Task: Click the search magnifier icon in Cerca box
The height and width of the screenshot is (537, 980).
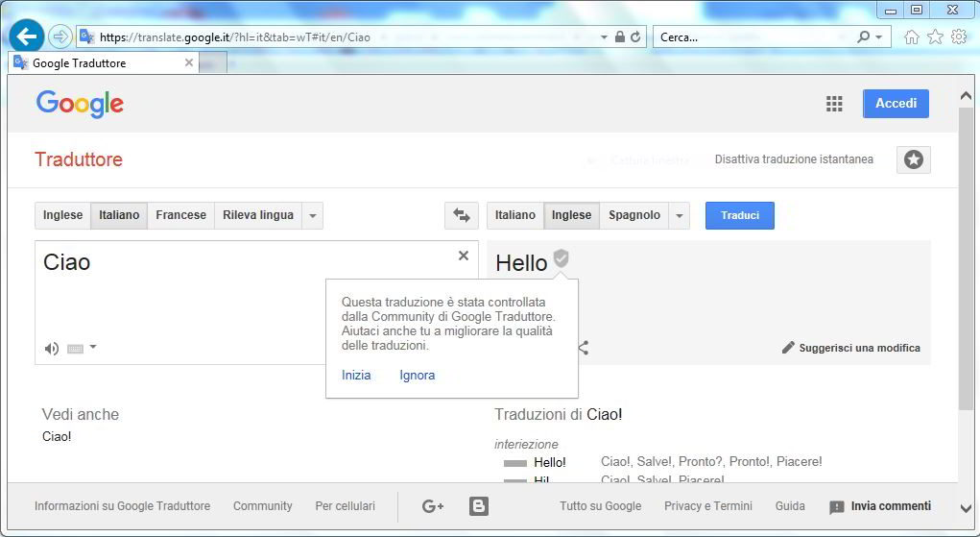Action: pos(863,37)
